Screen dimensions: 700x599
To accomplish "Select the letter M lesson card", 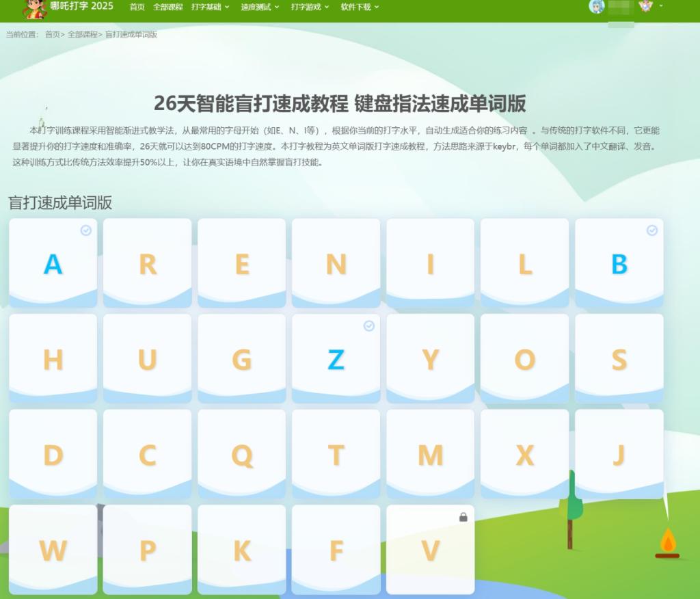I will point(430,454).
